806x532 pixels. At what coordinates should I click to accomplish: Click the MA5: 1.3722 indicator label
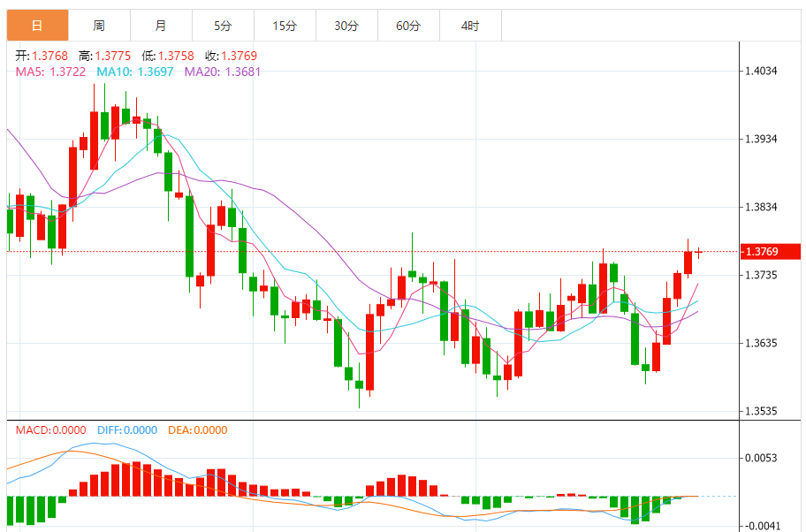[x=50, y=72]
